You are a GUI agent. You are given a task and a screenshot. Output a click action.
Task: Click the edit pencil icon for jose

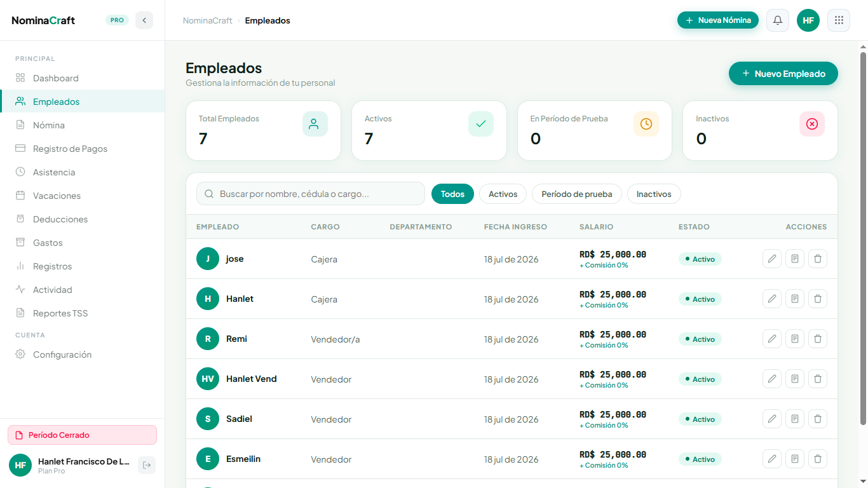[772, 259]
